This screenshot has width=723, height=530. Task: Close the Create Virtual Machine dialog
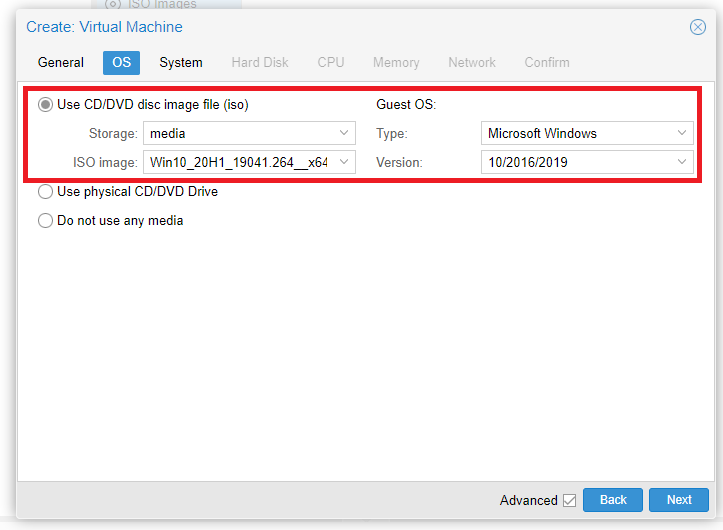pos(698,27)
